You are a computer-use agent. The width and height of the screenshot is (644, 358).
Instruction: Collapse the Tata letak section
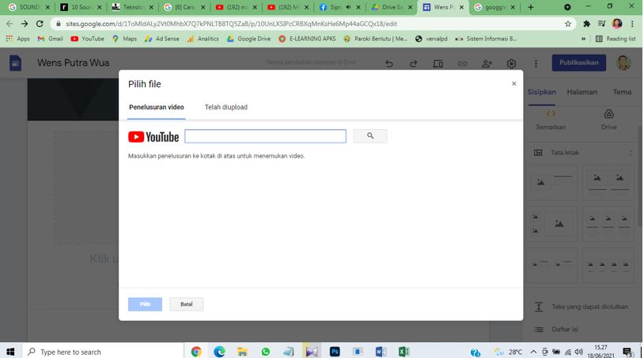pyautogui.click(x=631, y=153)
